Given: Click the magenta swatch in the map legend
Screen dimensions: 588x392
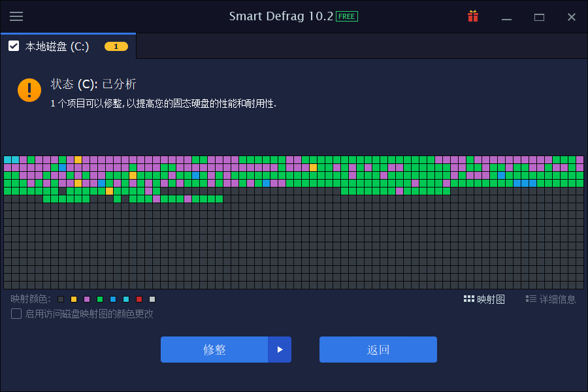Looking at the screenshot, I should (x=86, y=299).
